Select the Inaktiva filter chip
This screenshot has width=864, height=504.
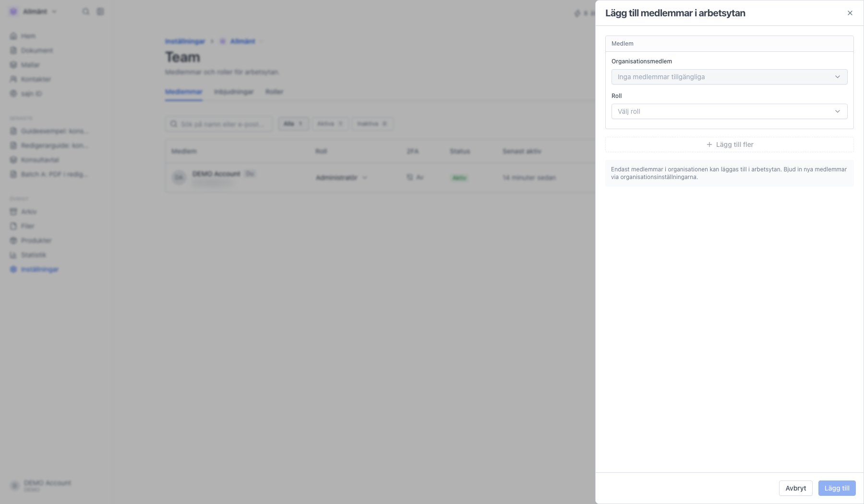point(372,124)
